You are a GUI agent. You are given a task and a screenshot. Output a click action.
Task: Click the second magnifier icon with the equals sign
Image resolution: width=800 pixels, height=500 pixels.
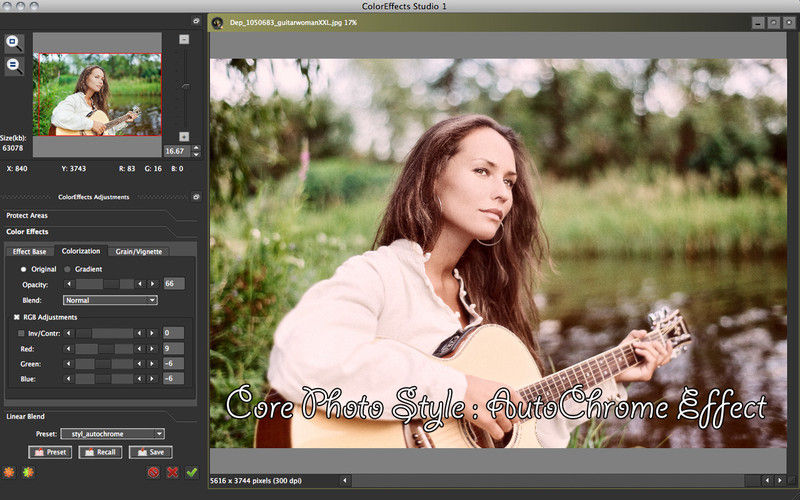point(14,66)
